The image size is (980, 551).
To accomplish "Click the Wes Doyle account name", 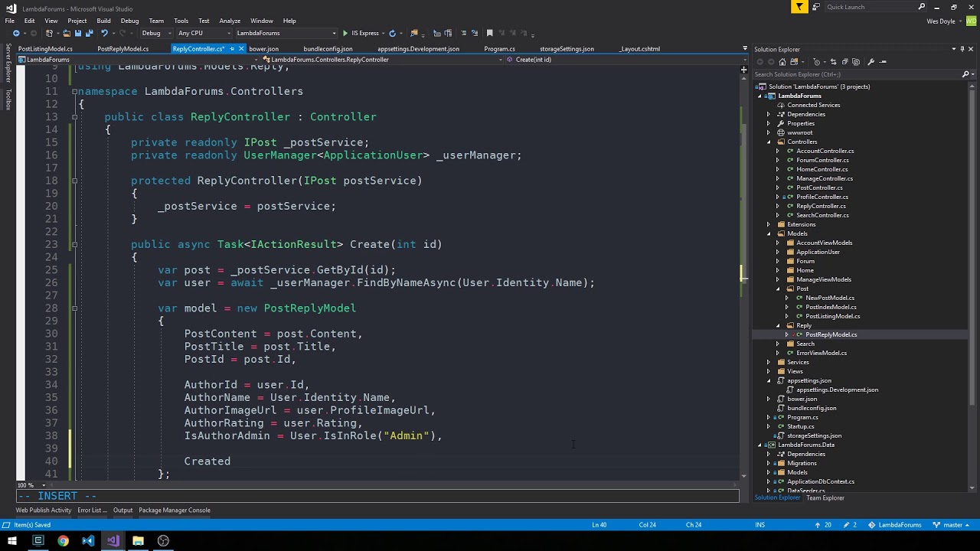I will tap(943, 21).
